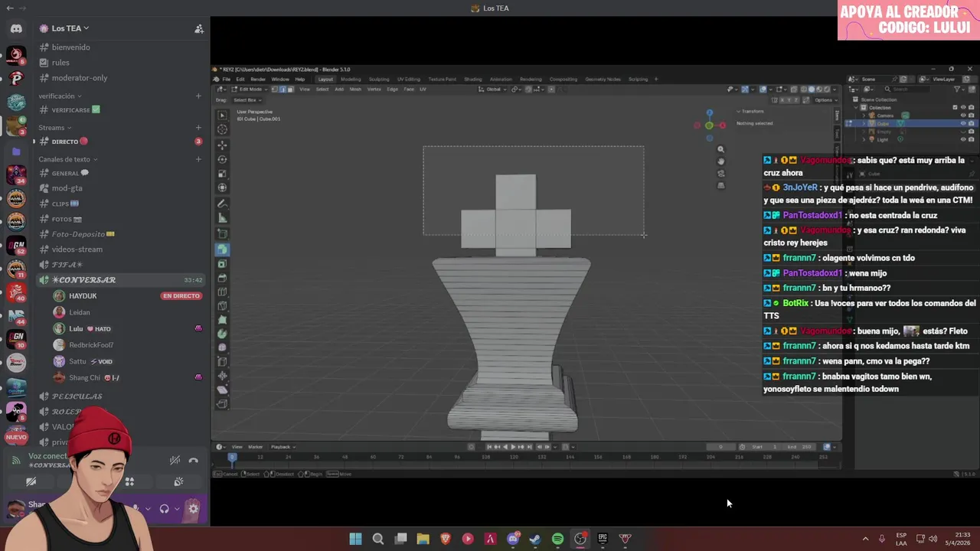Open Discord user settings gear

pos(193,508)
